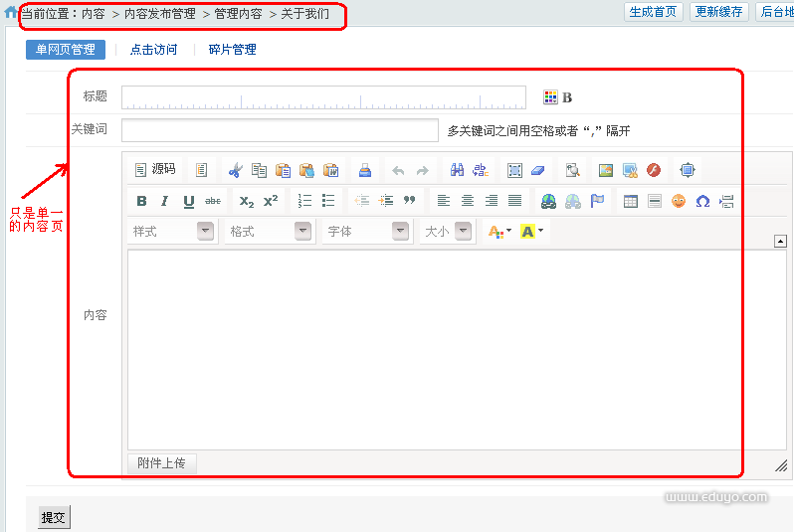Click the scissors Cut icon
The height and width of the screenshot is (532, 794).
click(235, 170)
